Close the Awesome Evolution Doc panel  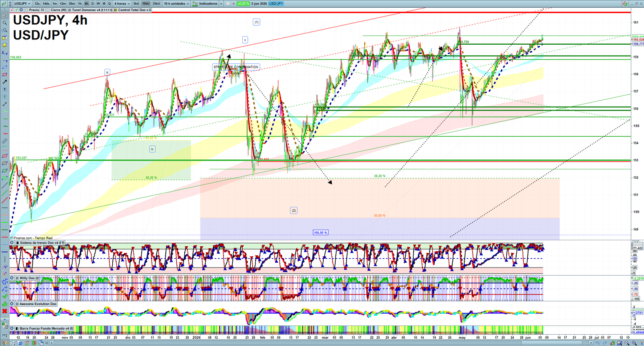pos(12,304)
